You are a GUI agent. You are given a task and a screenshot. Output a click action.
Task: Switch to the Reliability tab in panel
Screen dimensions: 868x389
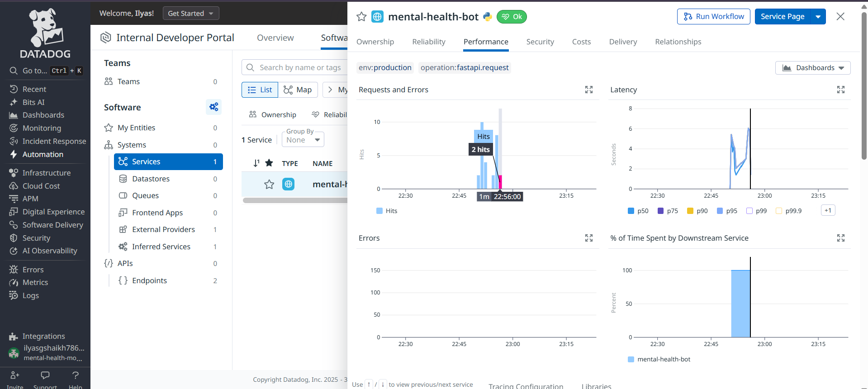coord(429,42)
